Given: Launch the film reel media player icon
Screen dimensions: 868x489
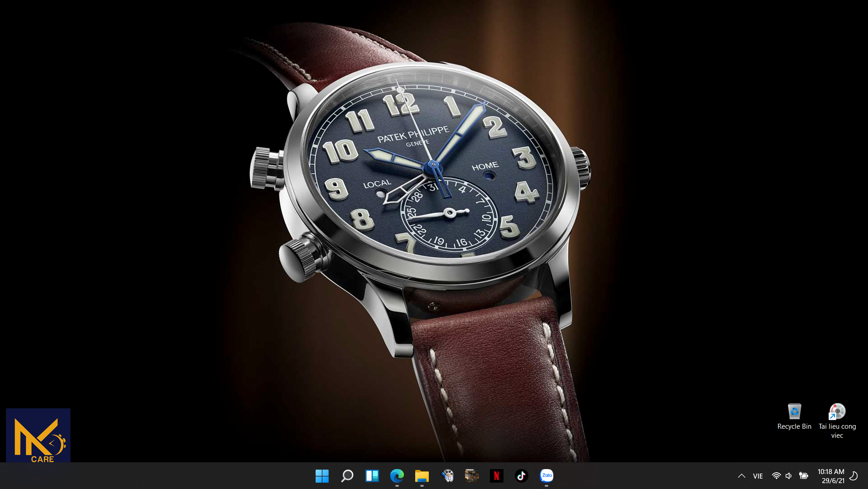Looking at the screenshot, I should [x=447, y=476].
